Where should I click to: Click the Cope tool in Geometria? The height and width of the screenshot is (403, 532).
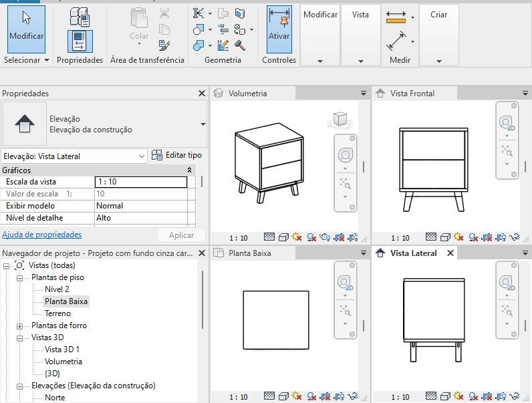coord(198,13)
